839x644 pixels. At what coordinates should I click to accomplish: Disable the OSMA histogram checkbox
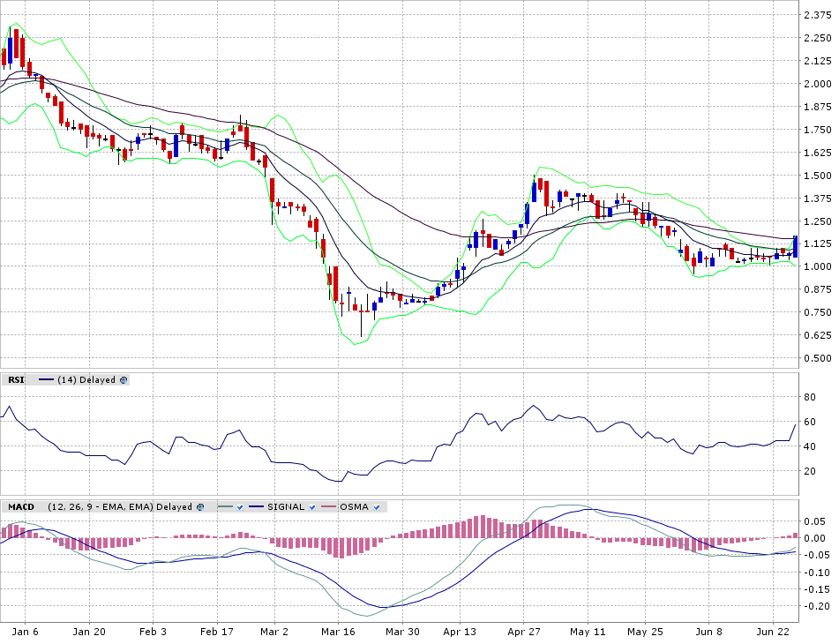point(376,507)
